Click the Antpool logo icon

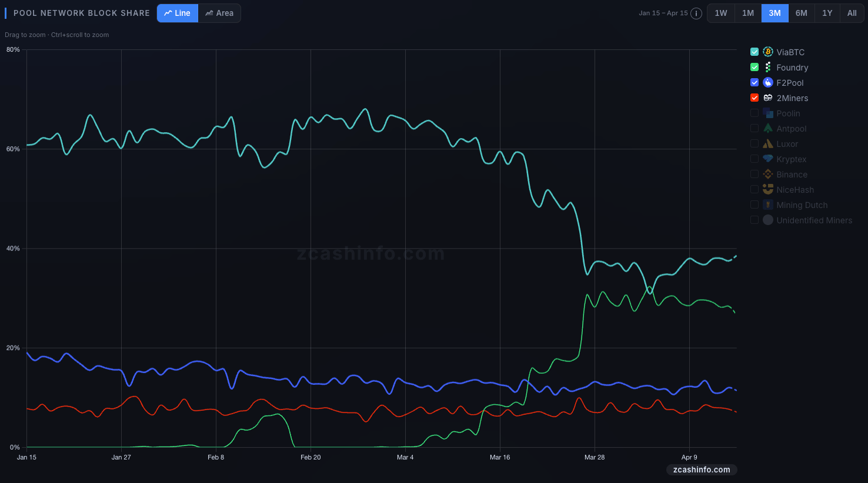[x=768, y=129]
